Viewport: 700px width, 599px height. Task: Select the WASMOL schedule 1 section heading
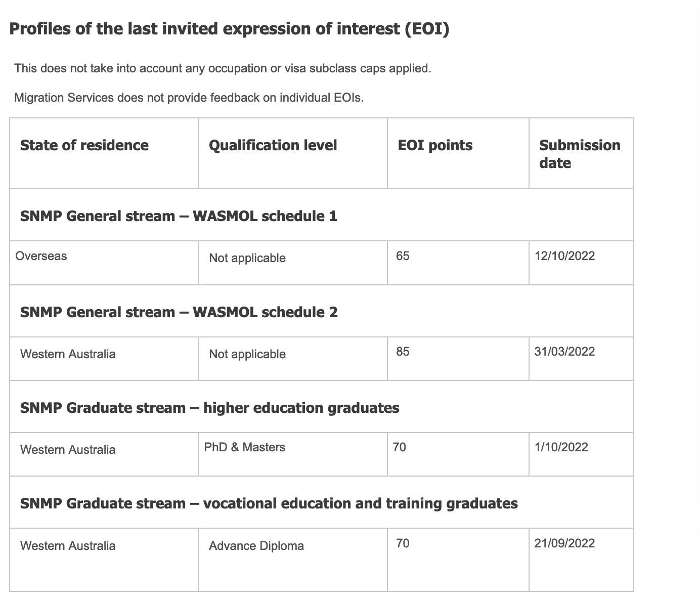179,216
